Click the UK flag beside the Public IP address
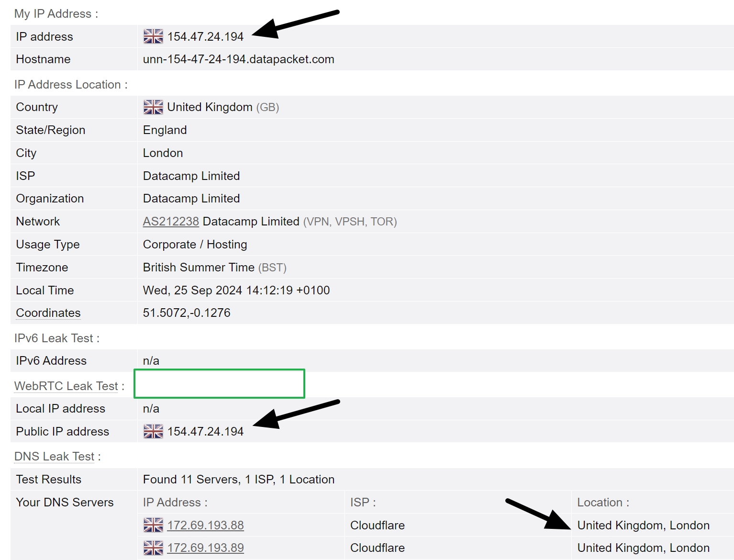 pyautogui.click(x=152, y=431)
